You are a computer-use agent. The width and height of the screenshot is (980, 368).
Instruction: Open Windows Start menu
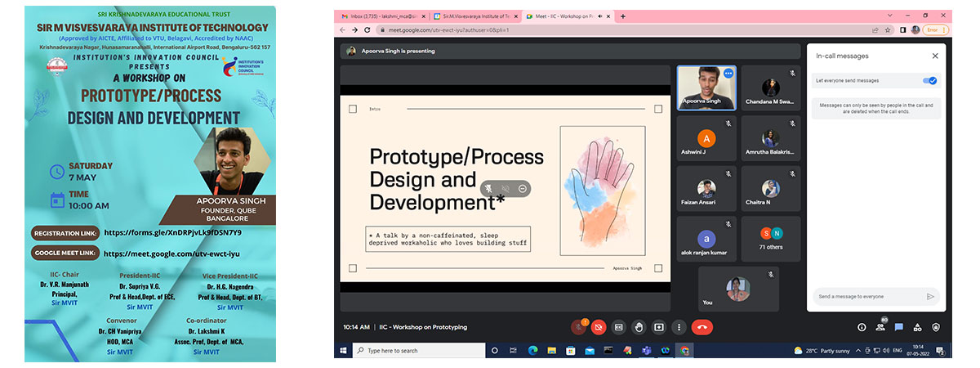tap(343, 350)
